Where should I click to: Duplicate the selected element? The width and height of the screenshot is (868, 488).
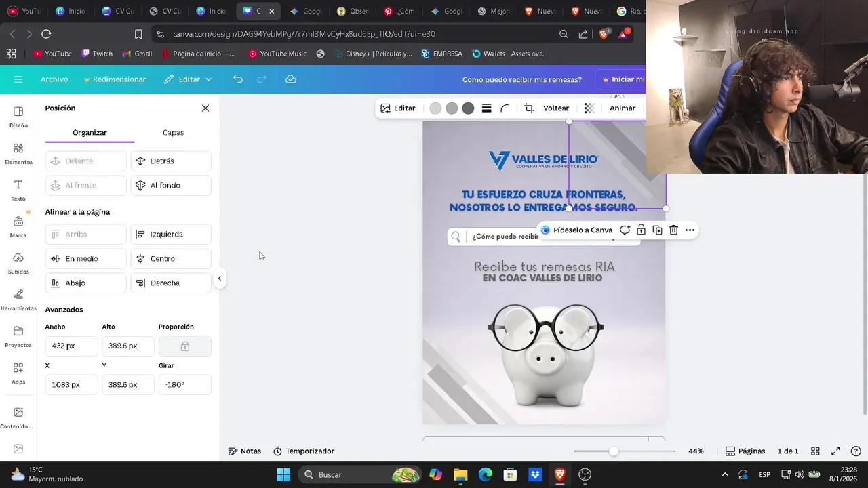pos(657,230)
